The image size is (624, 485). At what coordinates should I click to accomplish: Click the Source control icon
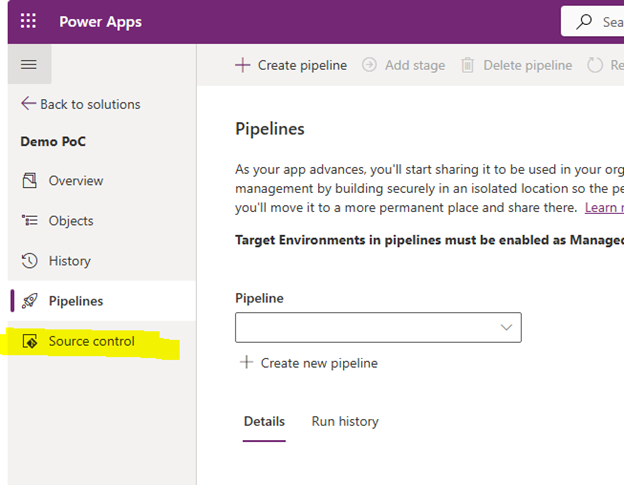point(30,341)
